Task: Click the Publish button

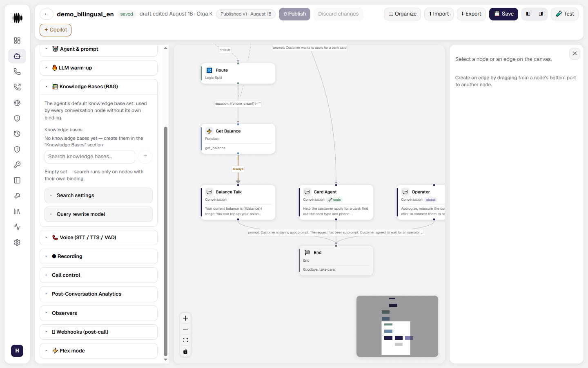Action: 294,14
